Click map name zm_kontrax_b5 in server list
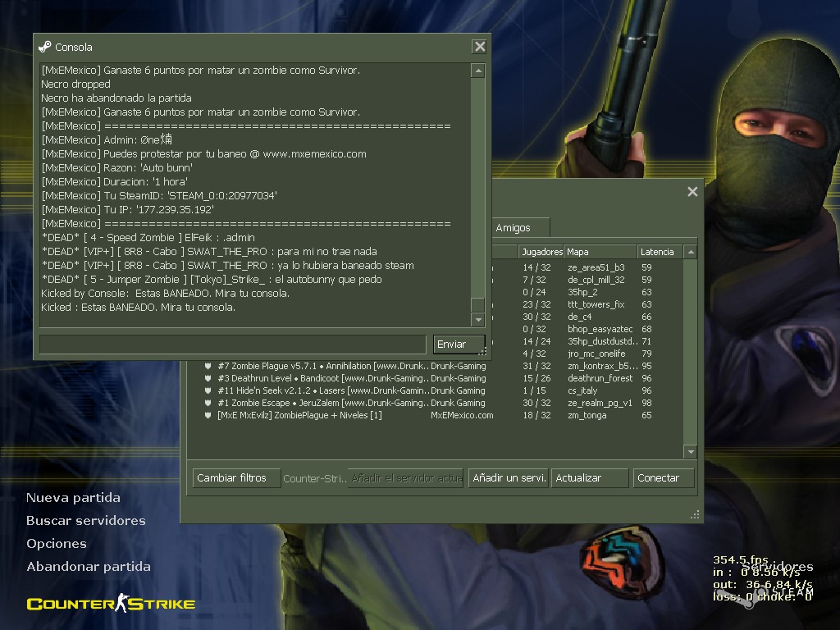The width and height of the screenshot is (840, 630). [x=603, y=366]
